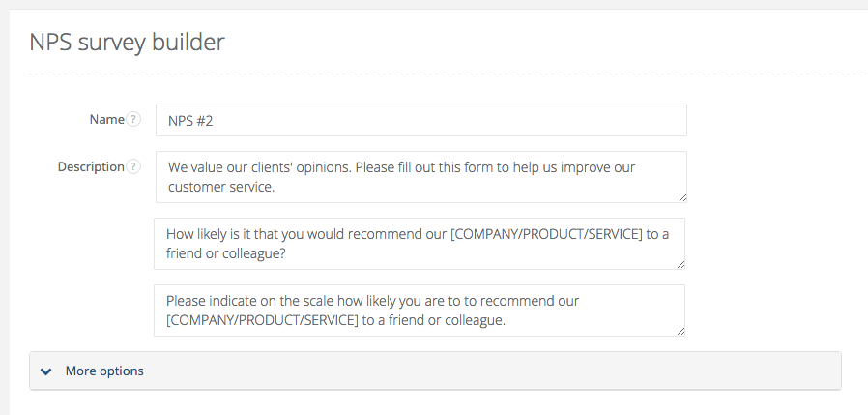
Task: Click the Description field label
Action: 91,166
